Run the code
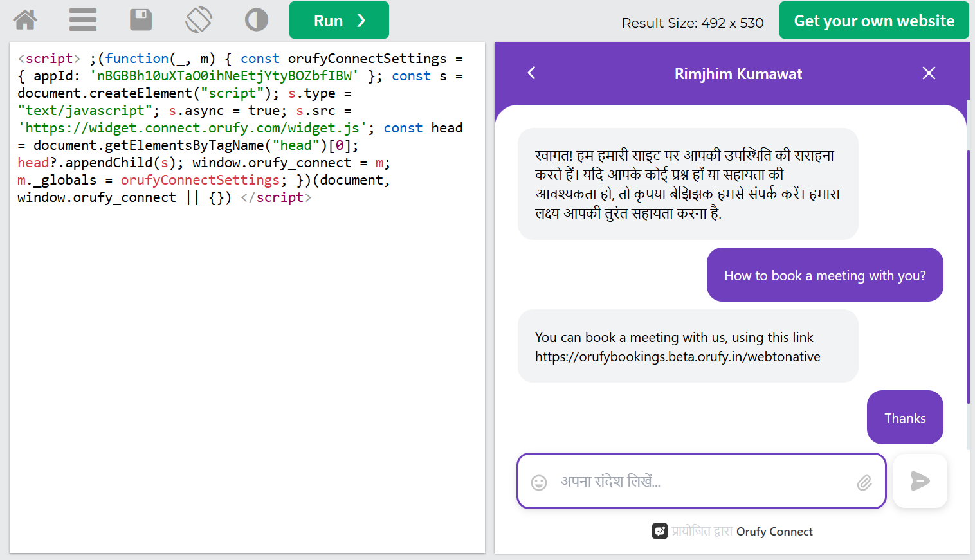The width and height of the screenshot is (975, 560). [339, 21]
